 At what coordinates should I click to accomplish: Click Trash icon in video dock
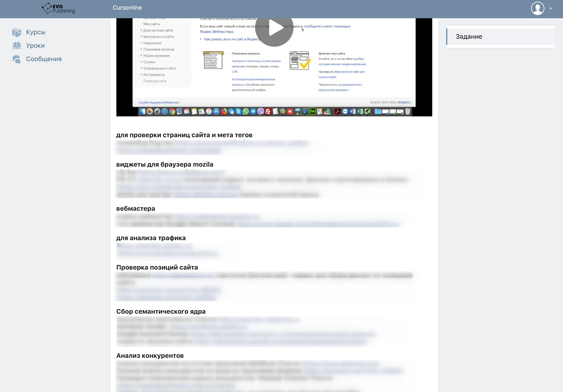408,111
